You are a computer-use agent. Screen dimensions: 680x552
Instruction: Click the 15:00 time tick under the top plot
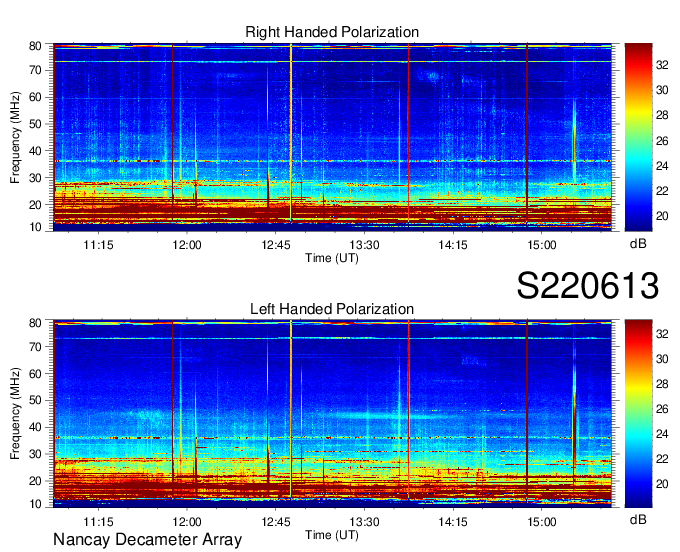[542, 245]
